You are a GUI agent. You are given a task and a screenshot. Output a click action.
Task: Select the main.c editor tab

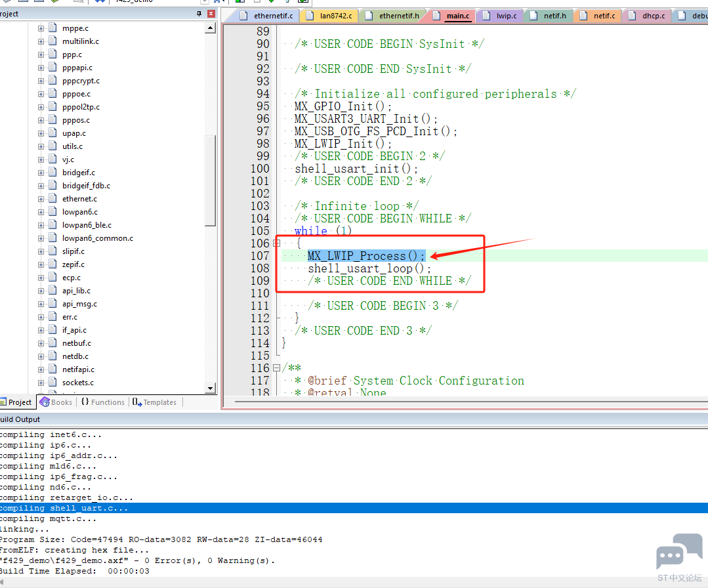[452, 16]
